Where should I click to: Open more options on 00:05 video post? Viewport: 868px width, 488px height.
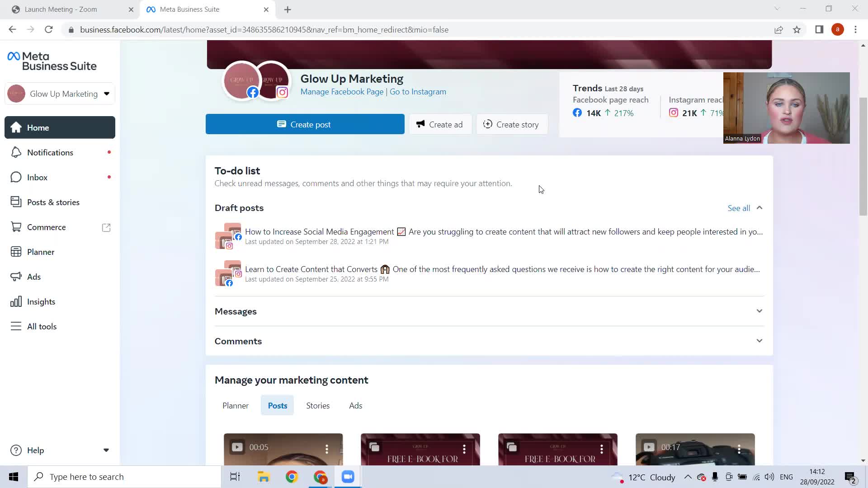tap(327, 449)
